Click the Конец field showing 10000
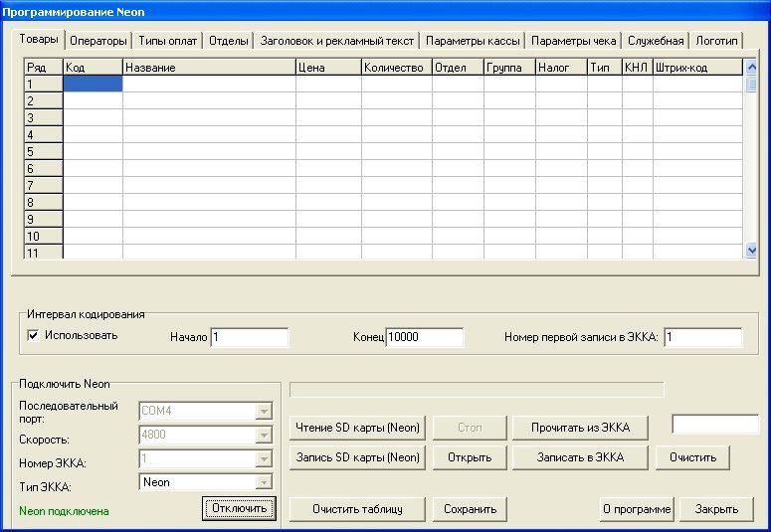Screen dimensions: 771x532 tap(425, 337)
